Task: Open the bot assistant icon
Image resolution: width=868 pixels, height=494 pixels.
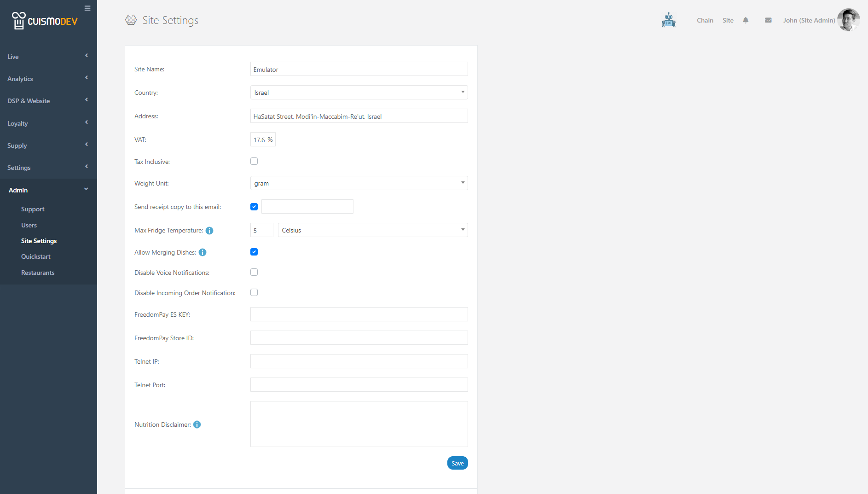Action: (x=669, y=20)
